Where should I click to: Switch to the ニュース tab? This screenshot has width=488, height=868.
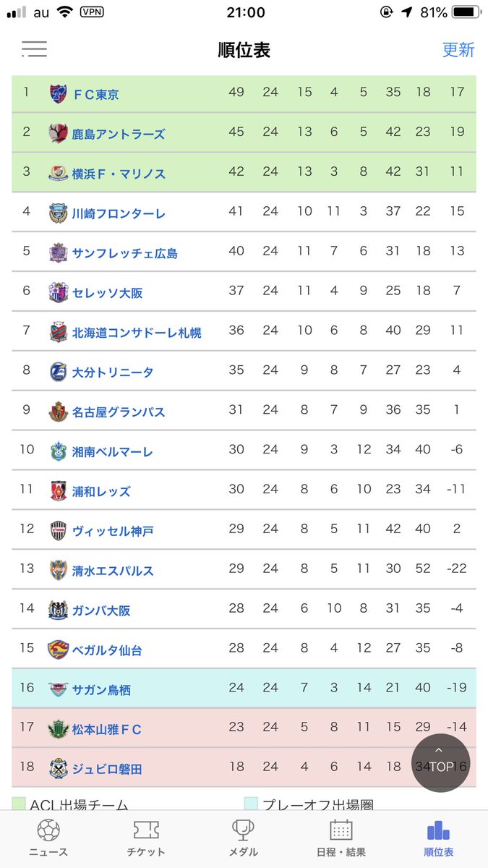[48, 838]
